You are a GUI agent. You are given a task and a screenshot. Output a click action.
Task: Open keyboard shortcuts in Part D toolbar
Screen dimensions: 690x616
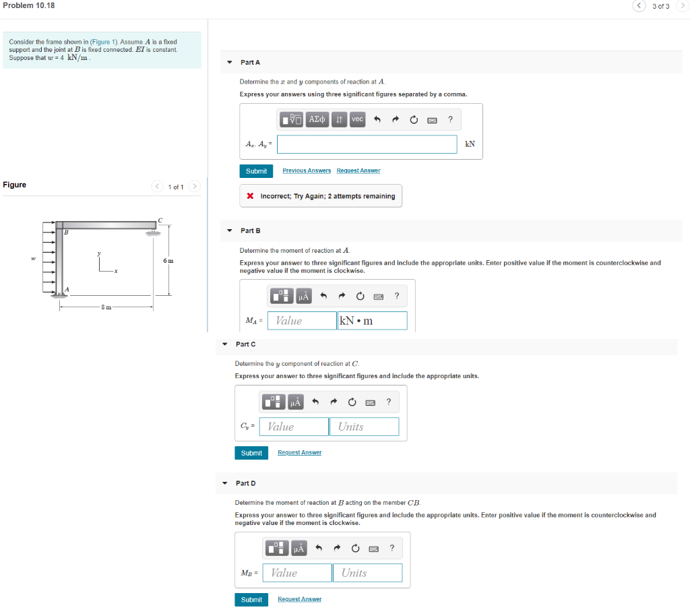coord(373,549)
